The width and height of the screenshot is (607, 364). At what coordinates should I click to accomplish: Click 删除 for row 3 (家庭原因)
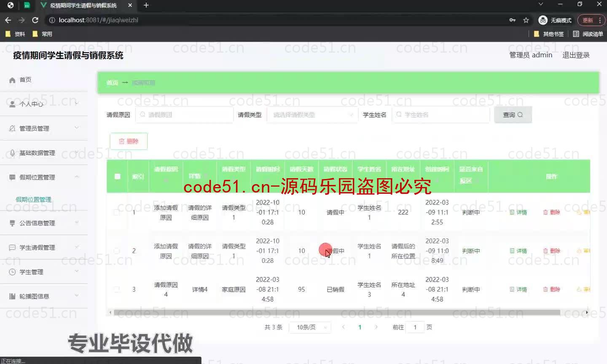(552, 289)
